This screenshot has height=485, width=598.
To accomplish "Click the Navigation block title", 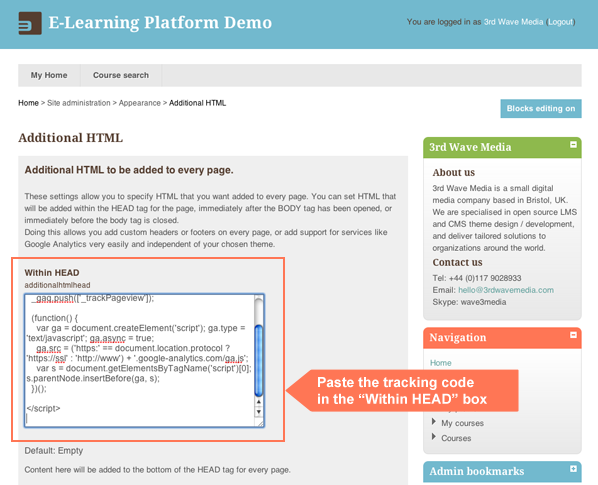I will tap(458, 337).
